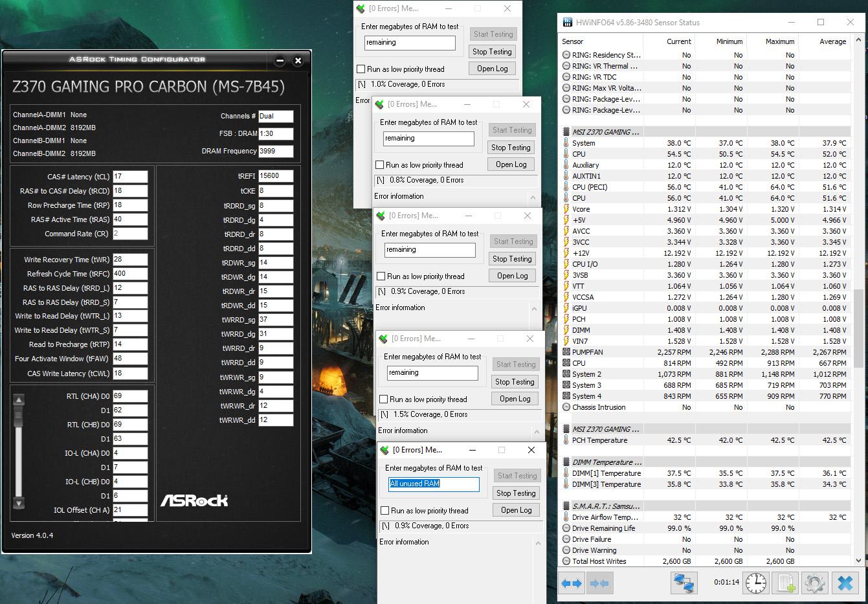Click fan icon beside the System 2 row
This screenshot has height=604, width=868.
pyautogui.click(x=566, y=374)
